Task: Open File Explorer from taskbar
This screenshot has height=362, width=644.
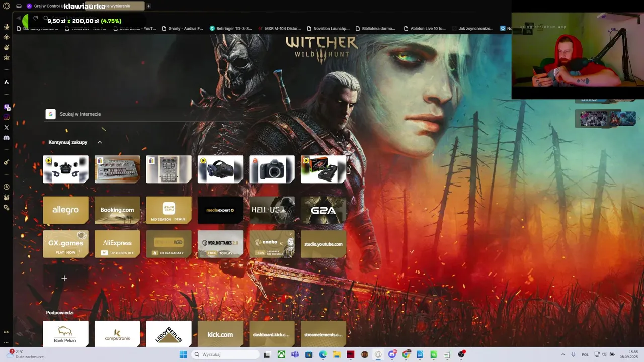Action: [337, 354]
